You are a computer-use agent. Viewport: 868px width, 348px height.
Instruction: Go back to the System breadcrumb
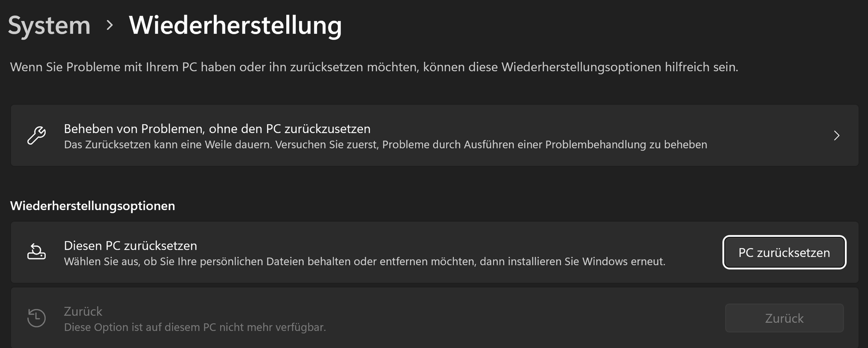click(x=49, y=26)
